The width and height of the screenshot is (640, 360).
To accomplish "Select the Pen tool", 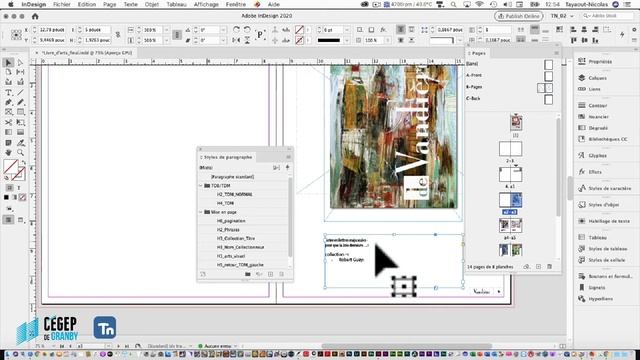I will (x=8, y=102).
